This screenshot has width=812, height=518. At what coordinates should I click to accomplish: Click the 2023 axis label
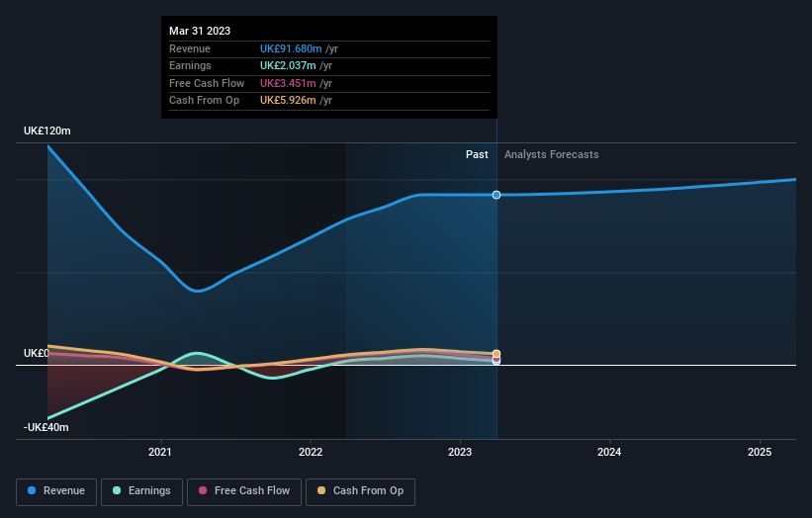[x=460, y=452]
